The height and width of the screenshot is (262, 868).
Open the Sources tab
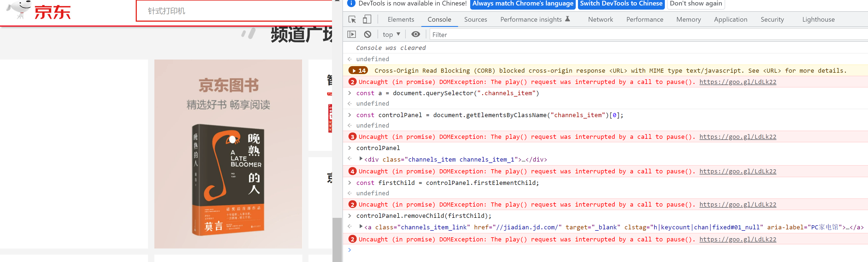(x=475, y=19)
